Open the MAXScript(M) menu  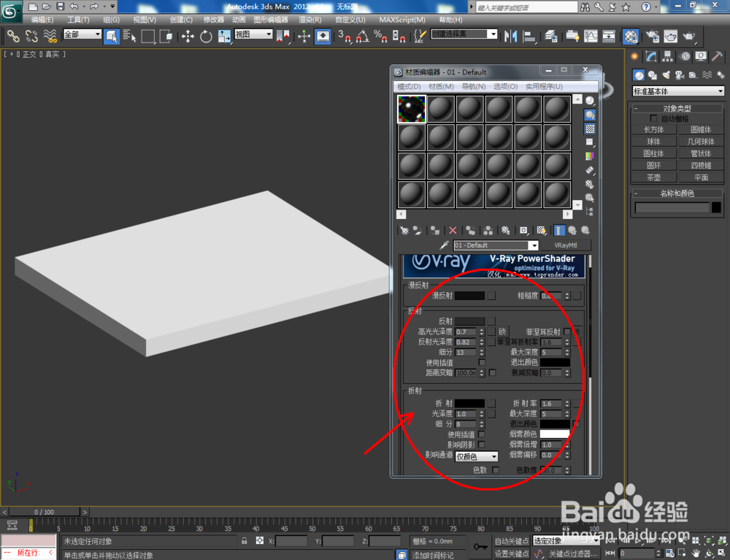click(x=402, y=20)
